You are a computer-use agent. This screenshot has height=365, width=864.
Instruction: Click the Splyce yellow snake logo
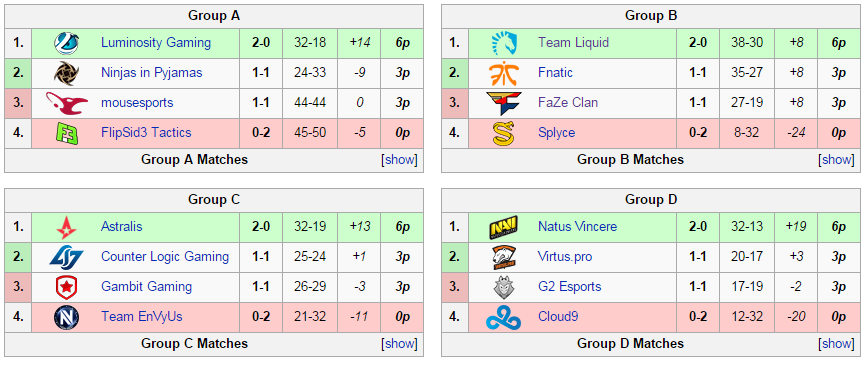coord(504,133)
